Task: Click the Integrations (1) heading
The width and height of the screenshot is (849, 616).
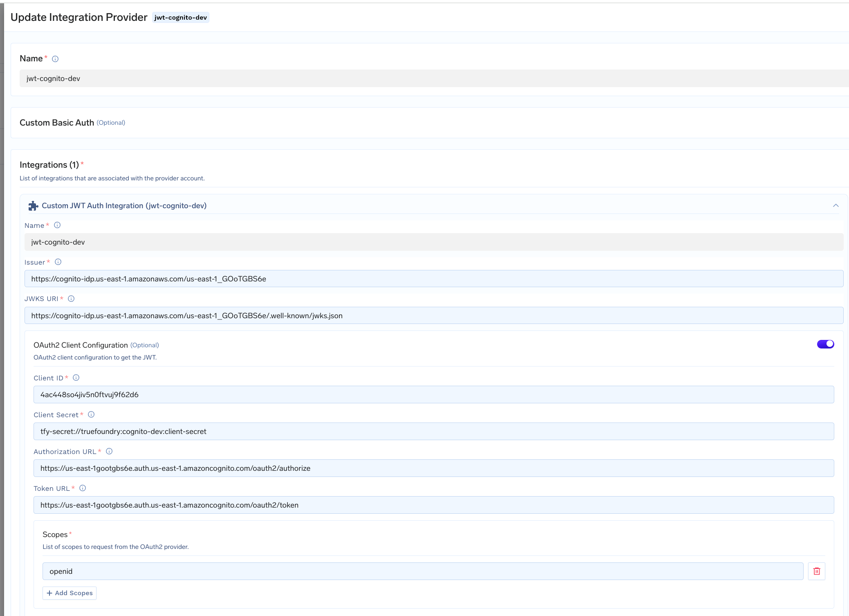Action: pyautogui.click(x=49, y=165)
